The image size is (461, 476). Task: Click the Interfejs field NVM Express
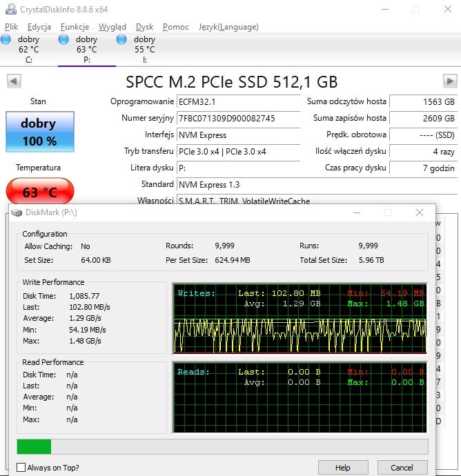pyautogui.click(x=238, y=135)
